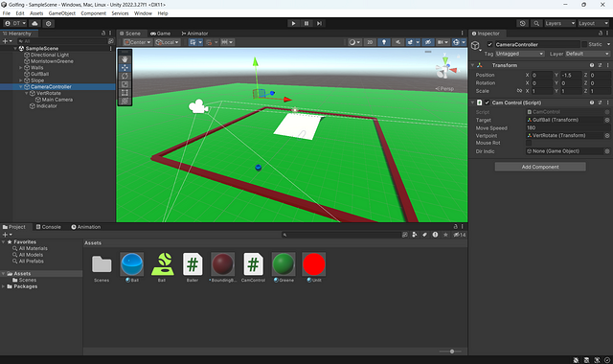Open the GameObject menu
This screenshot has height=364, width=613.
click(61, 13)
